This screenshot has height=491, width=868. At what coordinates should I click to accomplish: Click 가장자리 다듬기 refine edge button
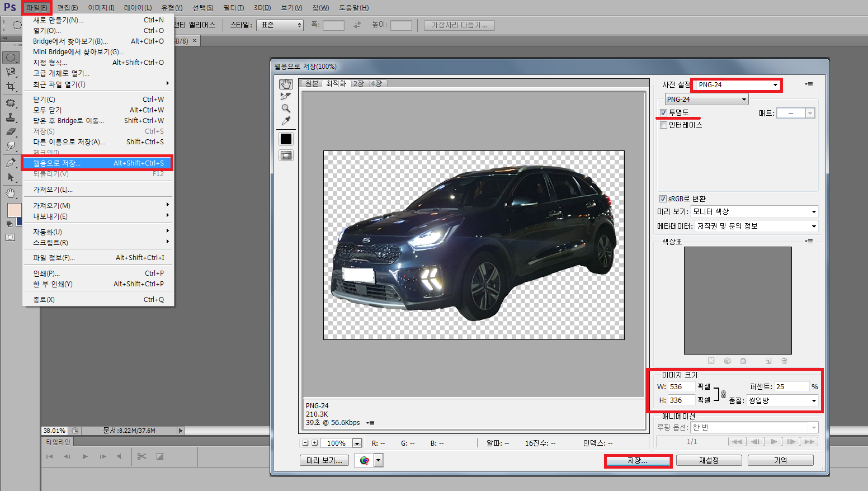point(459,25)
